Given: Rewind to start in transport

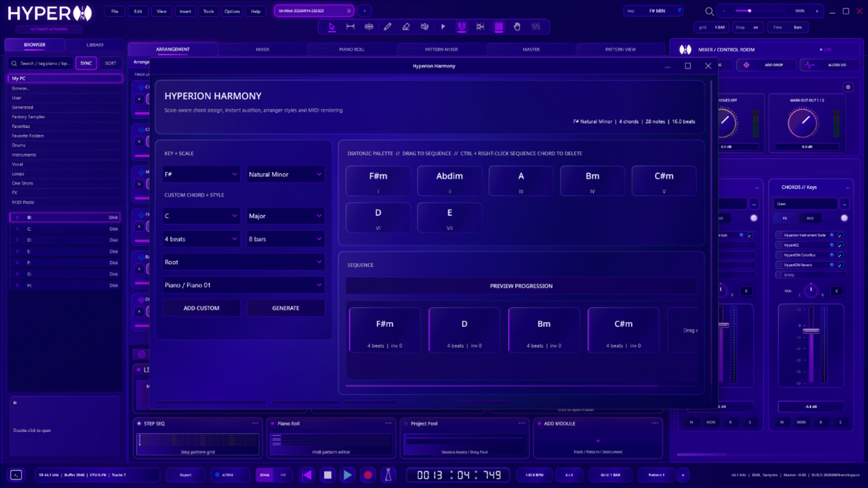Looking at the screenshot, I should pos(307,475).
